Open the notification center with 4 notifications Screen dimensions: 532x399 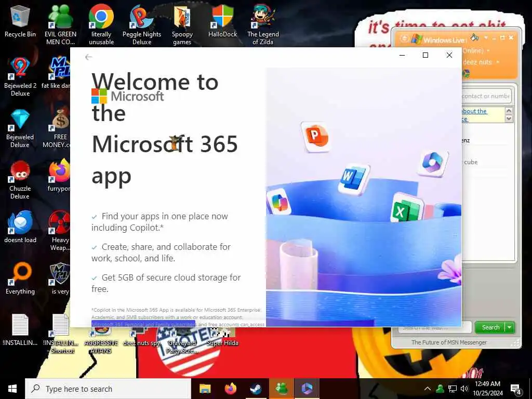point(516,389)
